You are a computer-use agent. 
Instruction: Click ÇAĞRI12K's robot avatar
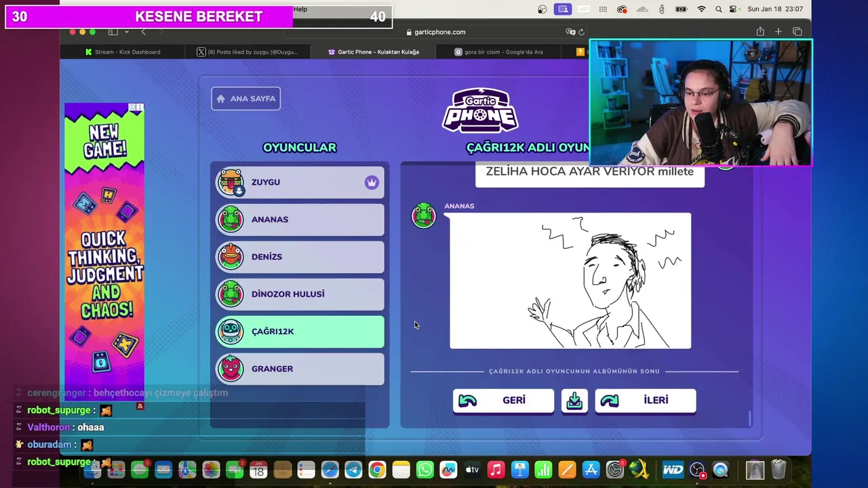[x=231, y=331]
